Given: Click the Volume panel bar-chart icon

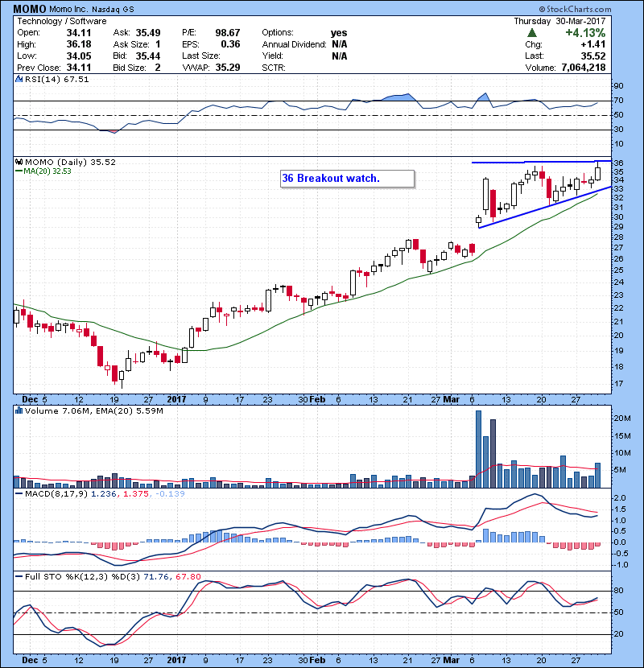Looking at the screenshot, I should [19, 410].
